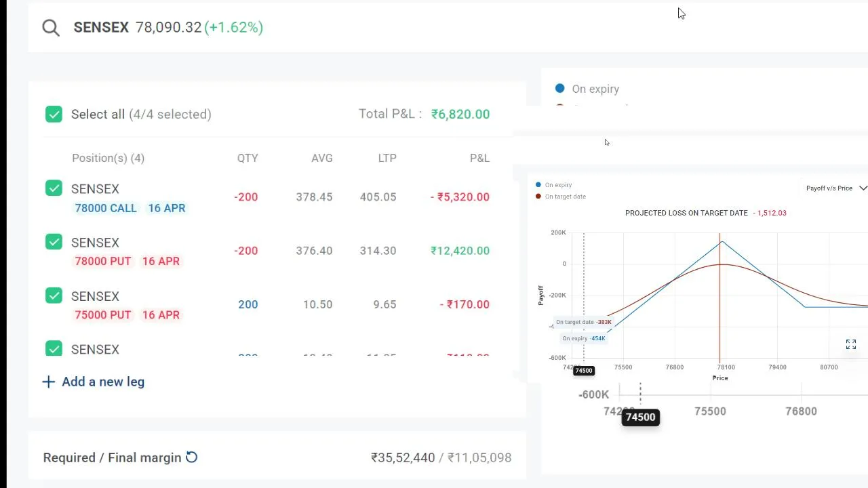Image resolution: width=868 pixels, height=488 pixels.
Task: Expand the payoff chart to fullscreen
Action: pyautogui.click(x=851, y=345)
